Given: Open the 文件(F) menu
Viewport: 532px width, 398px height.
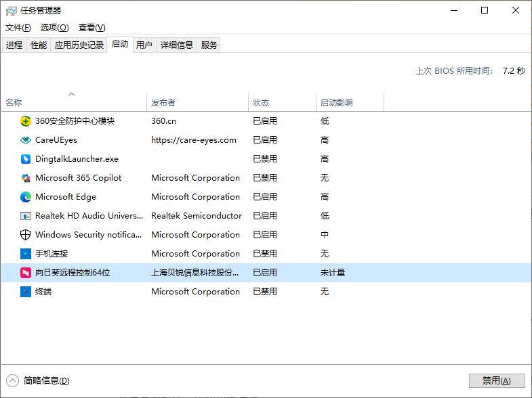Looking at the screenshot, I should [18, 28].
